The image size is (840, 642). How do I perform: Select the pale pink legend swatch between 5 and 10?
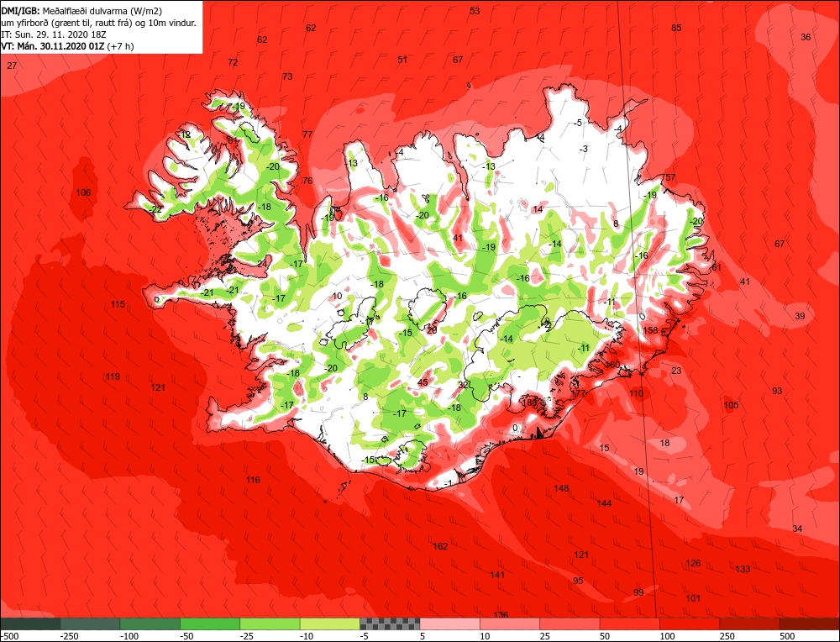[450, 624]
